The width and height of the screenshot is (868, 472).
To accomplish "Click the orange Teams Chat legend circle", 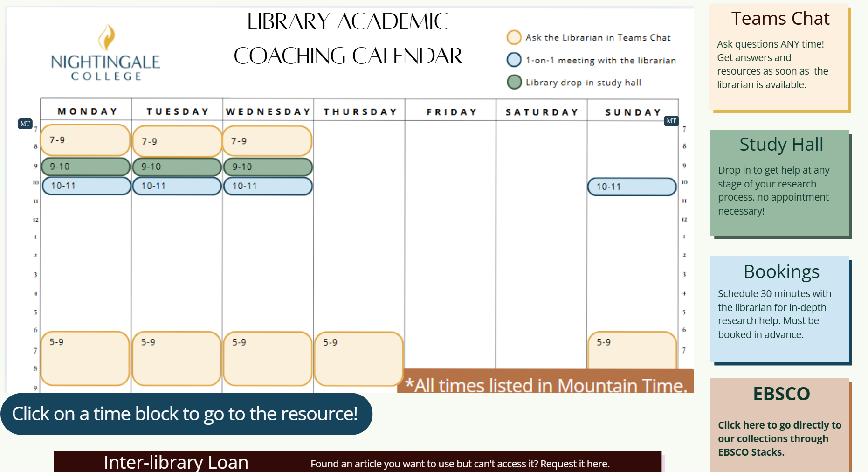I will [514, 37].
